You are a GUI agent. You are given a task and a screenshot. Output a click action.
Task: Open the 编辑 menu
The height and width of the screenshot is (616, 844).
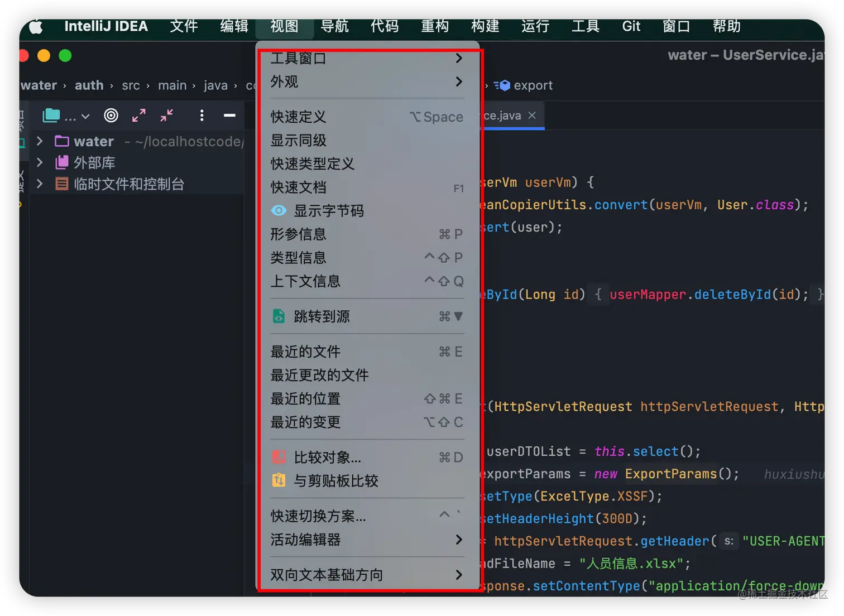point(234,27)
